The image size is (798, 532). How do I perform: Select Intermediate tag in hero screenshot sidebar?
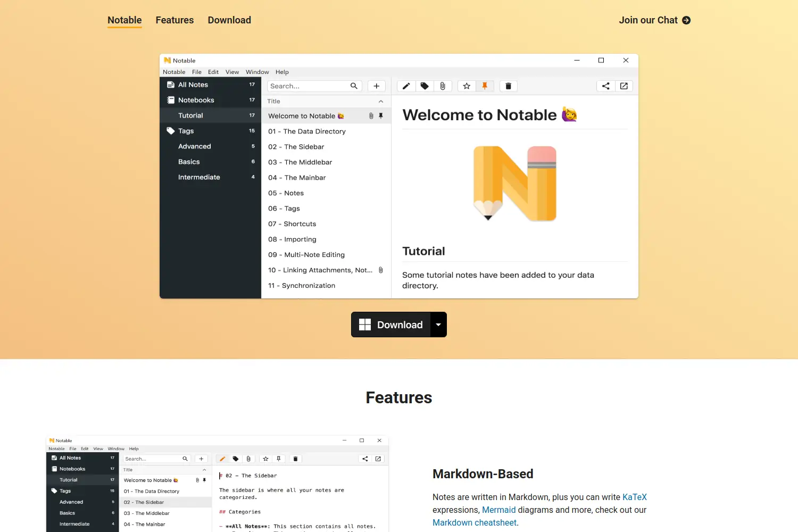coord(210,177)
